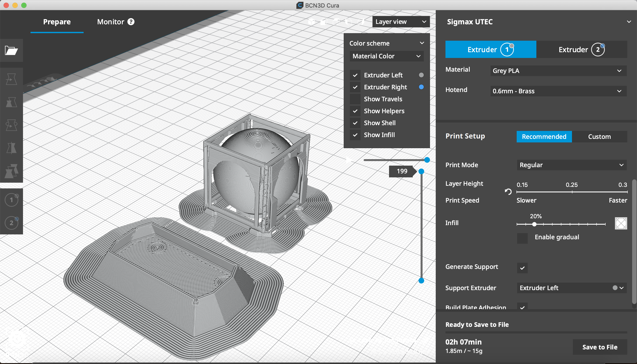Viewport: 637px width, 364px height.
Task: Select the Move tool in left toolbar
Action: (11, 79)
